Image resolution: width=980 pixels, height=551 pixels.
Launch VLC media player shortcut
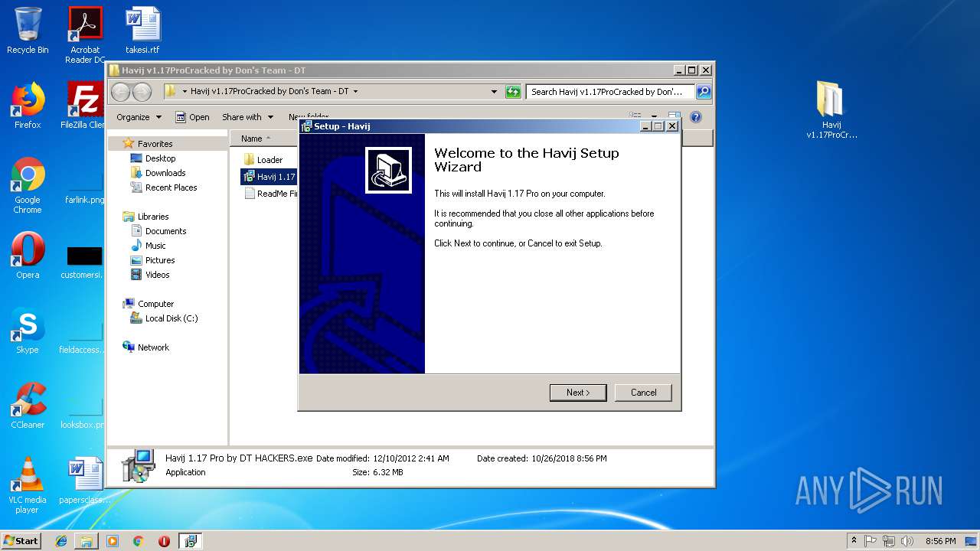[x=28, y=485]
